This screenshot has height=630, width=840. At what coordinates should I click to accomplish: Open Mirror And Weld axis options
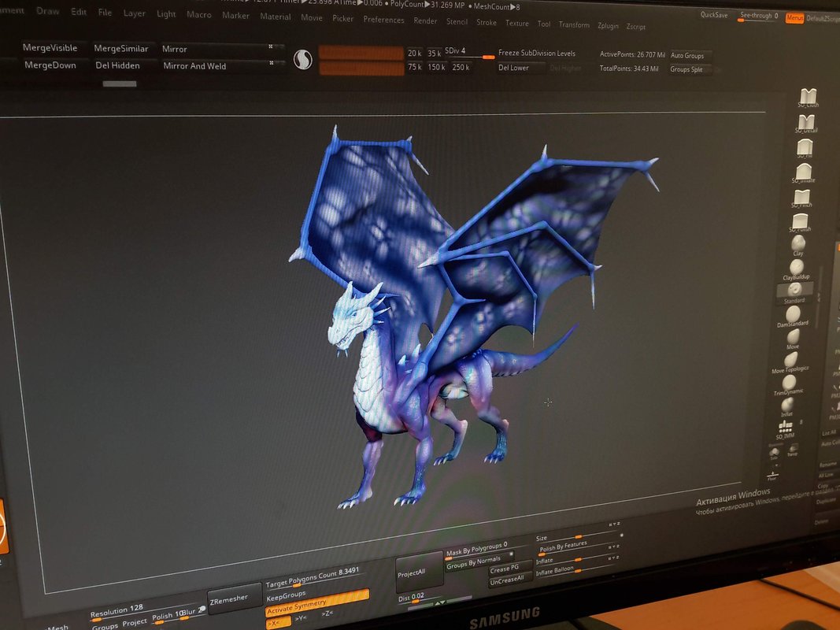coord(272,63)
